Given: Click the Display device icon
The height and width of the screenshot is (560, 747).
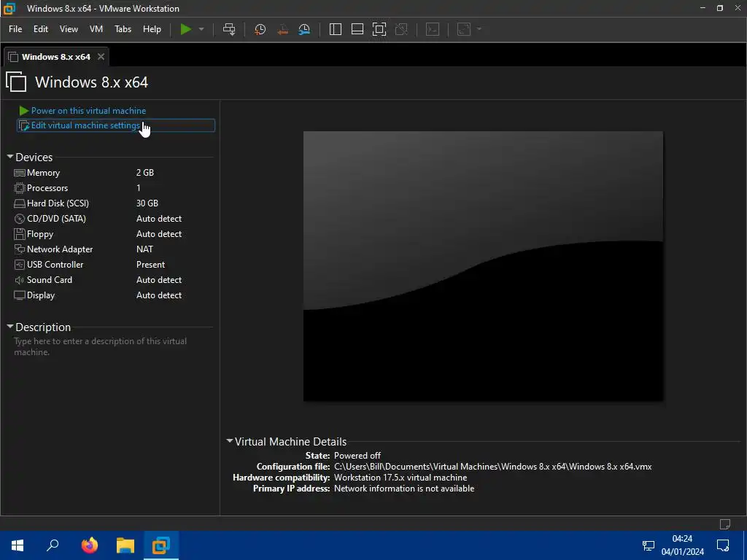Looking at the screenshot, I should [20, 295].
